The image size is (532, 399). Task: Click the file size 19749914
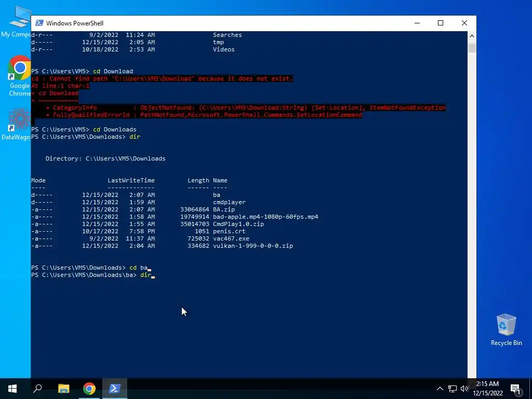195,217
